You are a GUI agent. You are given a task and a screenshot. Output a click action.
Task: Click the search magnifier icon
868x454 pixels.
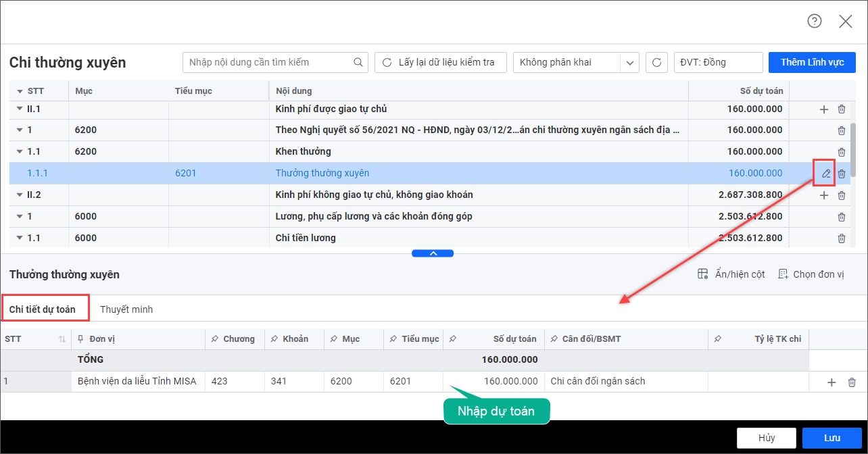pos(358,62)
